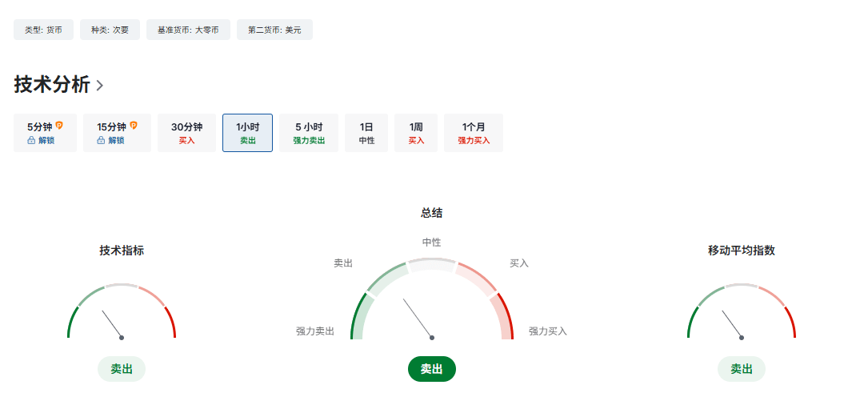Click the dark green 卖出 badge under 总结
This screenshot has height=417, width=868.
coord(432,369)
